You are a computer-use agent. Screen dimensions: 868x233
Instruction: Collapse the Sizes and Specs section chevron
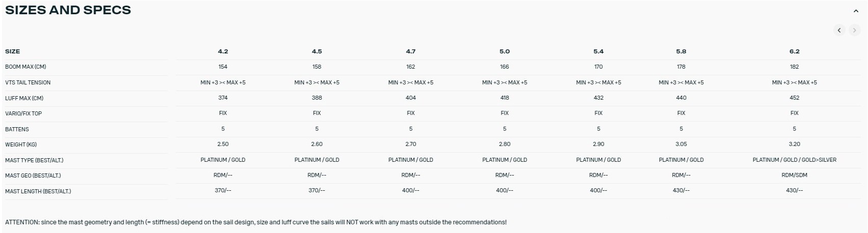tap(856, 11)
